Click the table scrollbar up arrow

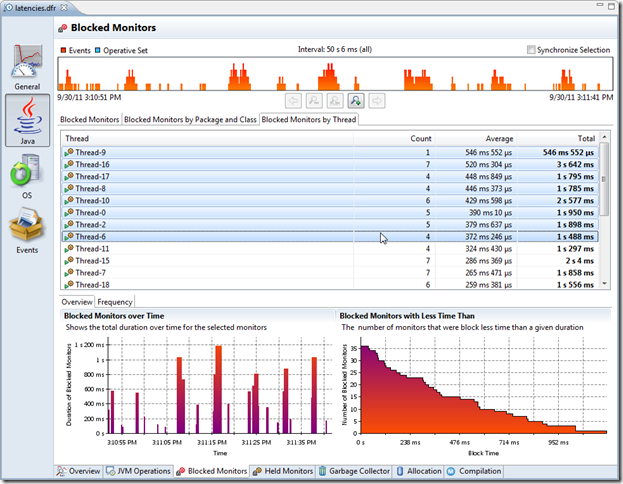click(x=604, y=137)
